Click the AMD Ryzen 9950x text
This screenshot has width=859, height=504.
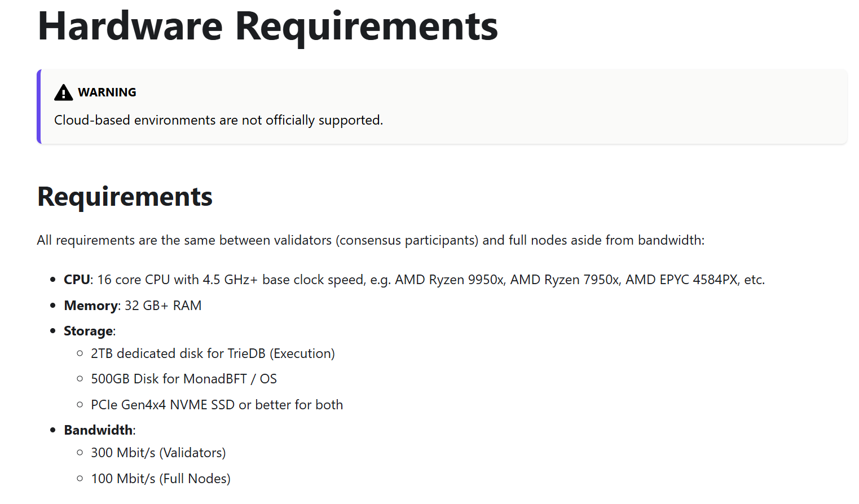point(449,280)
